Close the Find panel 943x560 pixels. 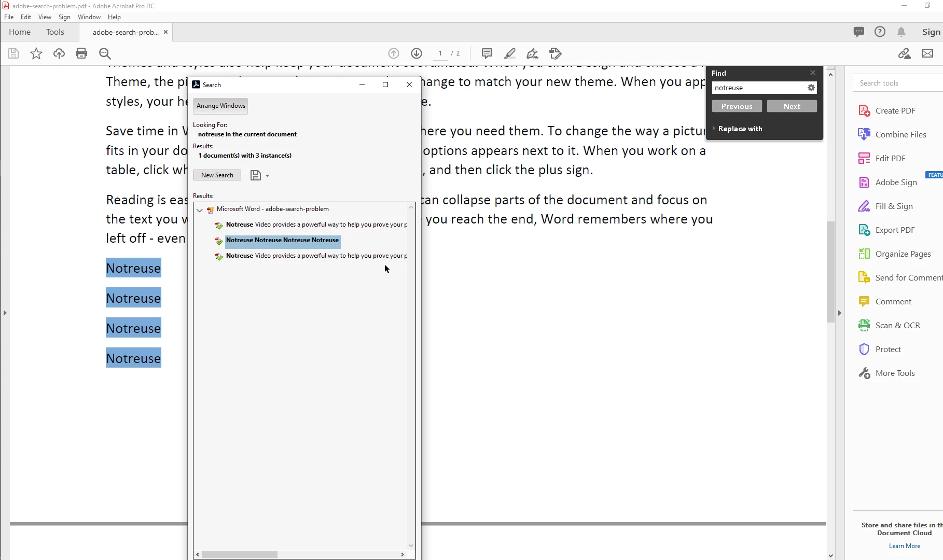tap(813, 73)
